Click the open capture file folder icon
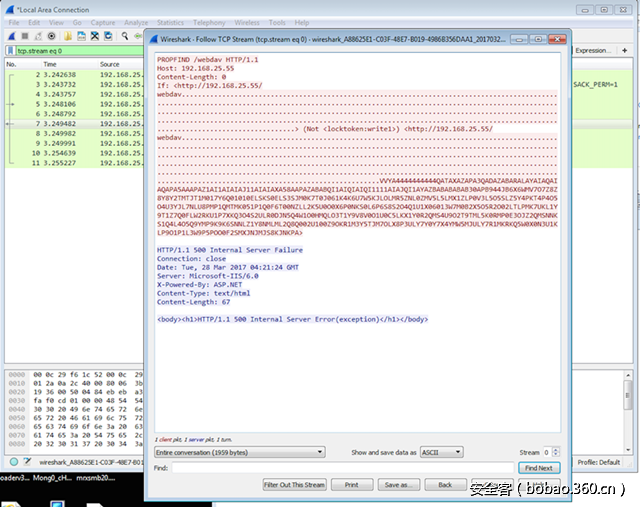 coord(66,36)
